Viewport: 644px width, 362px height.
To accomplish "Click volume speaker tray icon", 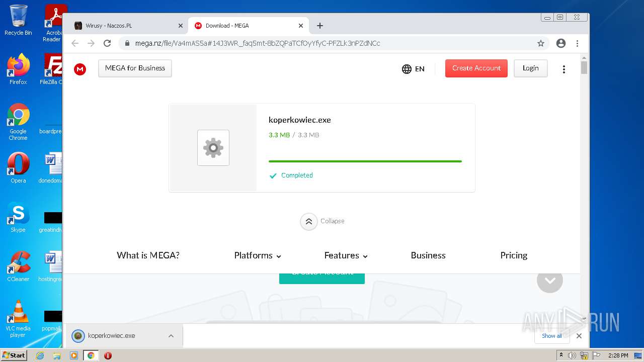I will tap(572, 355).
